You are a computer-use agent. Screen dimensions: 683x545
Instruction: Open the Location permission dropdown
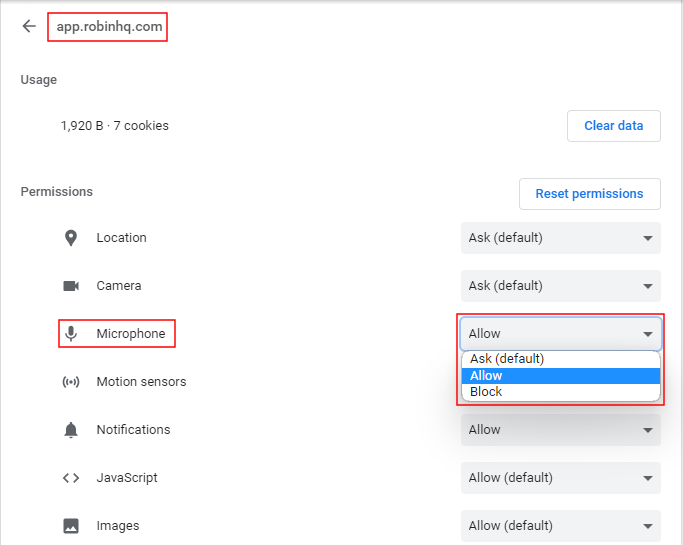pos(560,238)
